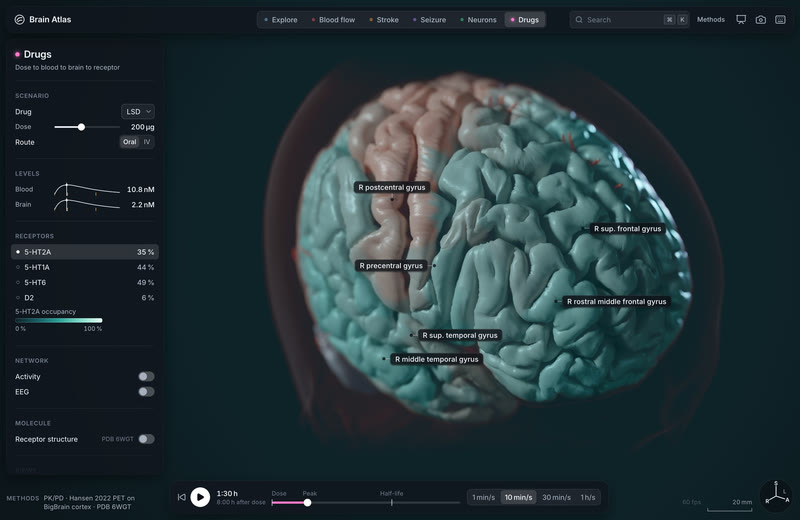Open presentation mode monitor icon
800x520 pixels.
tap(741, 19)
